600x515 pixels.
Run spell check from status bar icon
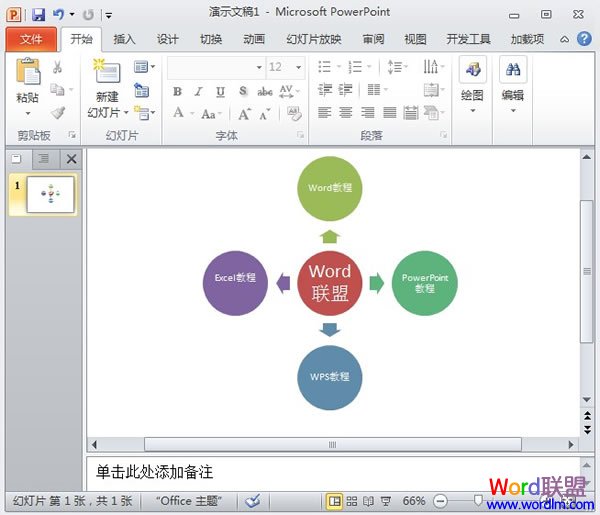[253, 501]
